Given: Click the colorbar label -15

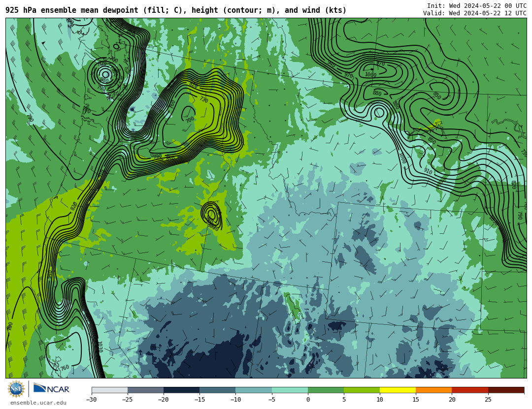Looking at the screenshot, I should point(199,400).
